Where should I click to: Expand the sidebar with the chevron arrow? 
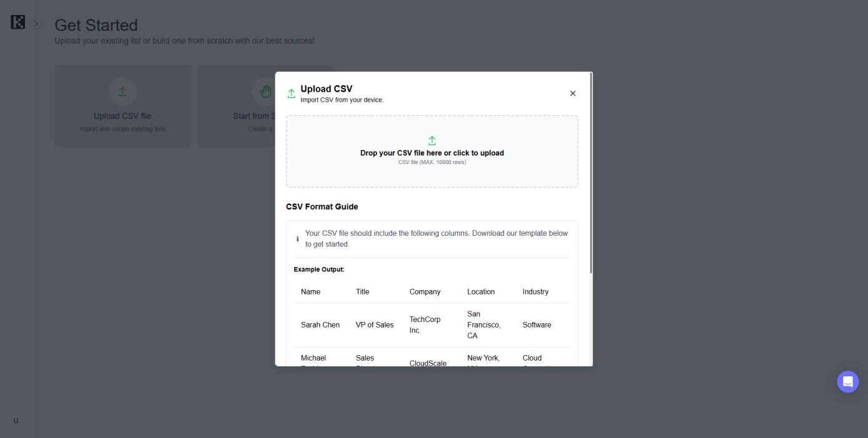36,24
